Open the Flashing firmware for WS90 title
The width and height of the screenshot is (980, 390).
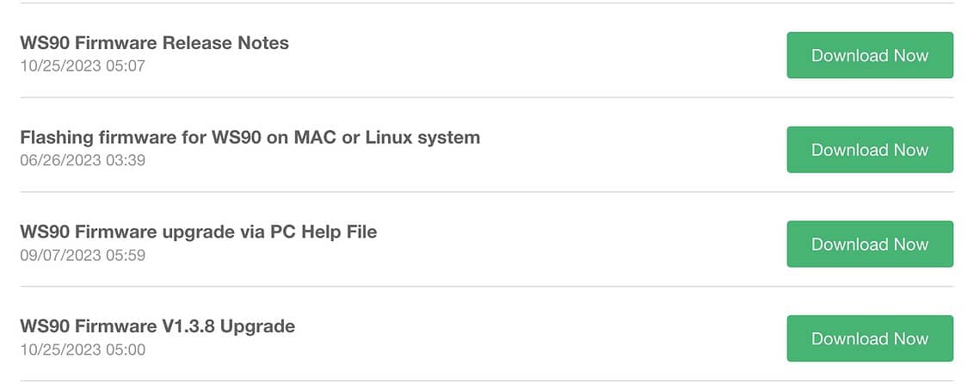click(x=250, y=138)
